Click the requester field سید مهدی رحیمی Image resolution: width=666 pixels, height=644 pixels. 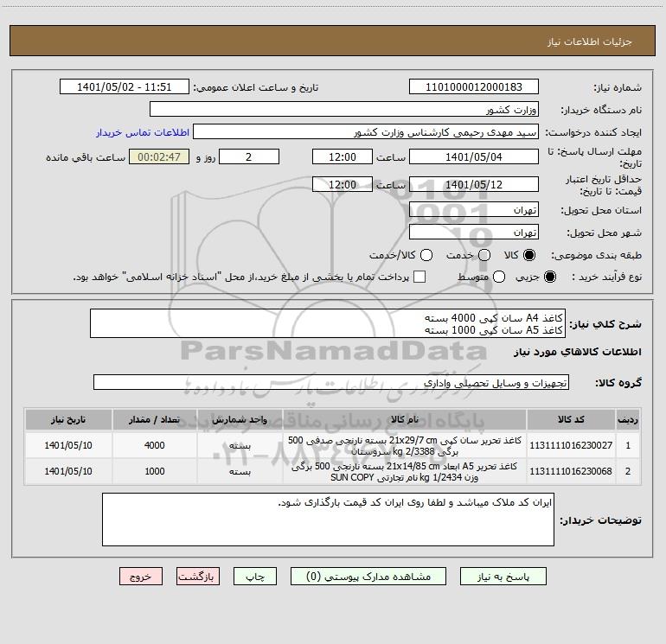(366, 132)
